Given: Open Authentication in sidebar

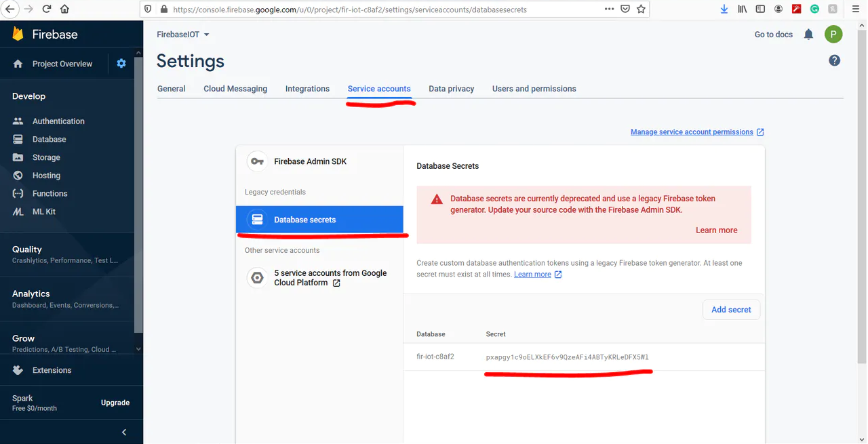Looking at the screenshot, I should (x=58, y=121).
